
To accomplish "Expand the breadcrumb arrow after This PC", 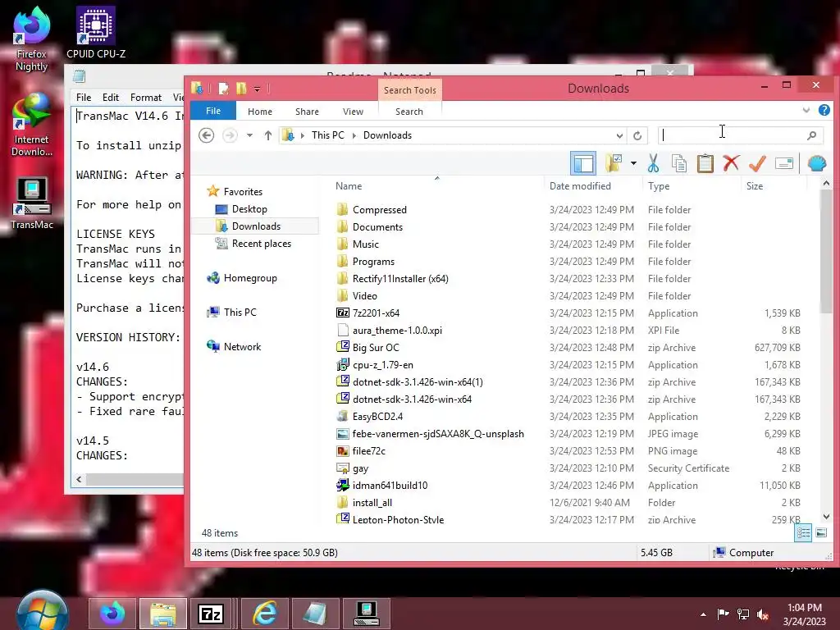I will pyautogui.click(x=354, y=135).
